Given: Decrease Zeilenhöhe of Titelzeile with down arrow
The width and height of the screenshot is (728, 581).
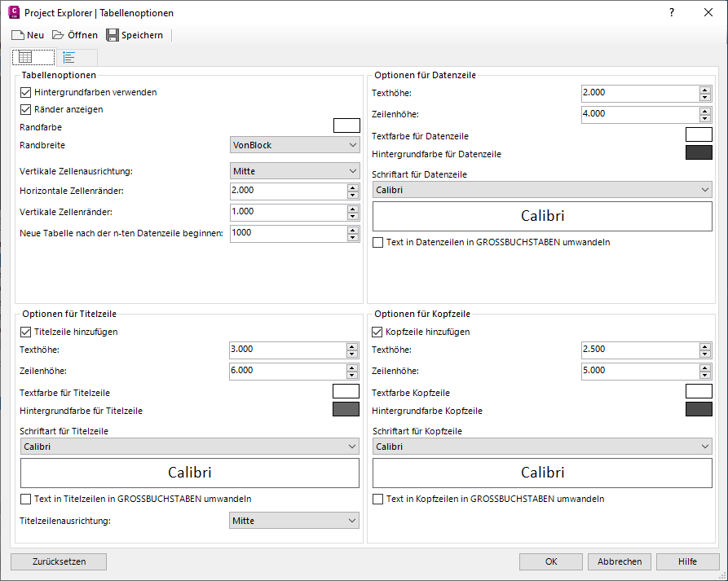Looking at the screenshot, I should pyautogui.click(x=352, y=375).
